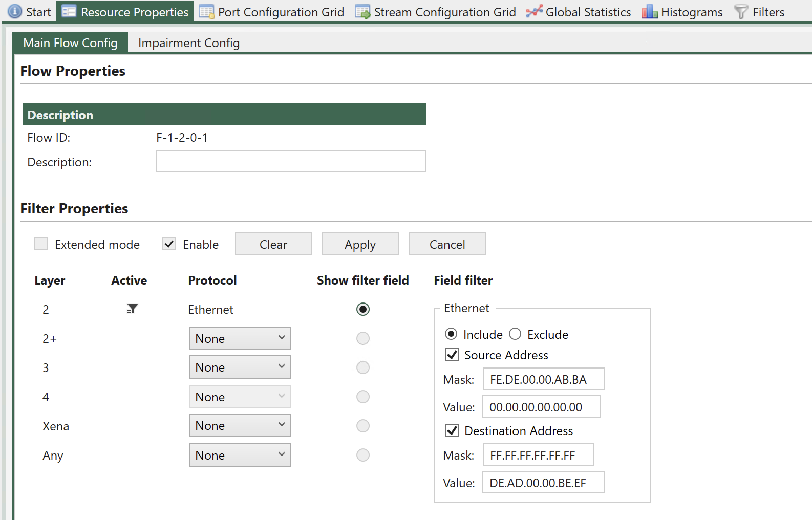812x520 pixels.
Task: Select the Exclude radio button
Action: [515, 334]
